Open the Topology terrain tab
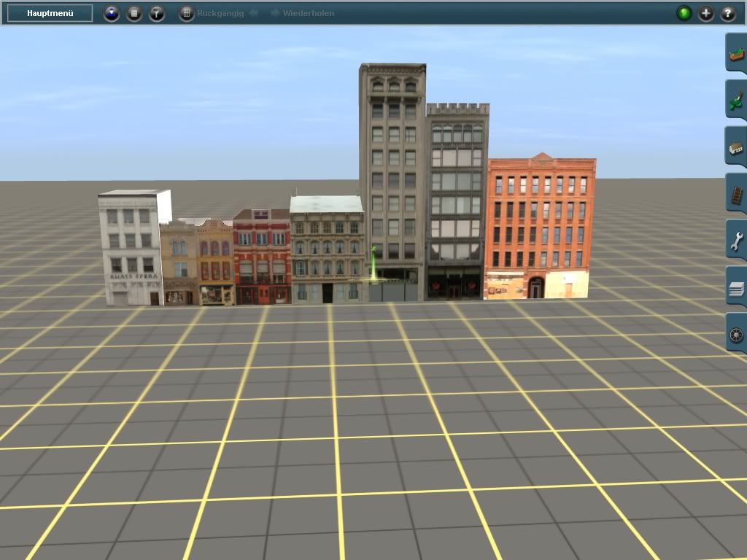This screenshot has width=747, height=560. click(736, 53)
